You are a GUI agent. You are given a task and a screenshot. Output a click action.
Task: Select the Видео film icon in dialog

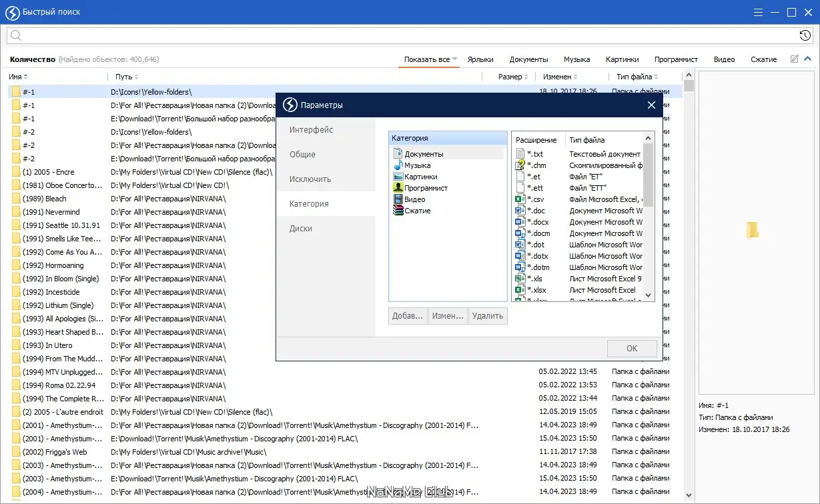[x=398, y=199]
